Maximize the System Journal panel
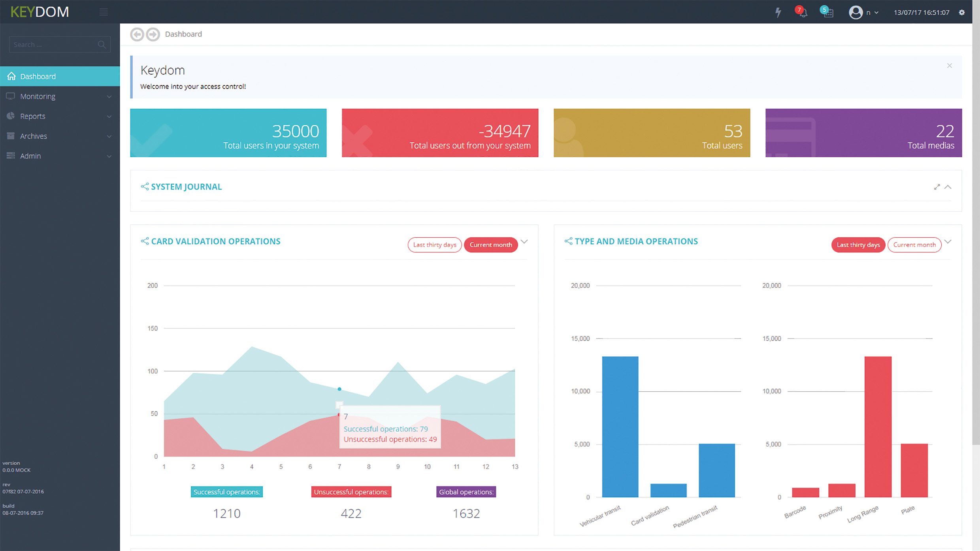The width and height of the screenshot is (980, 551). [x=937, y=187]
